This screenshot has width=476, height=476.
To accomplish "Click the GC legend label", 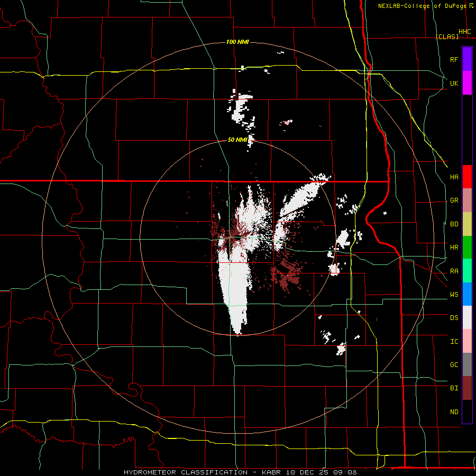I will [454, 365].
